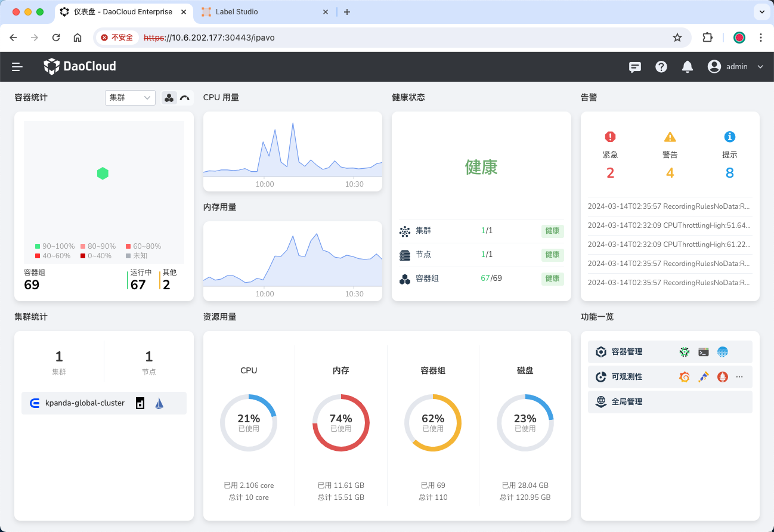This screenshot has width=774, height=532.
Task: Click the Istio sailboat icon beside kpanda-global-cluster
Action: click(159, 403)
